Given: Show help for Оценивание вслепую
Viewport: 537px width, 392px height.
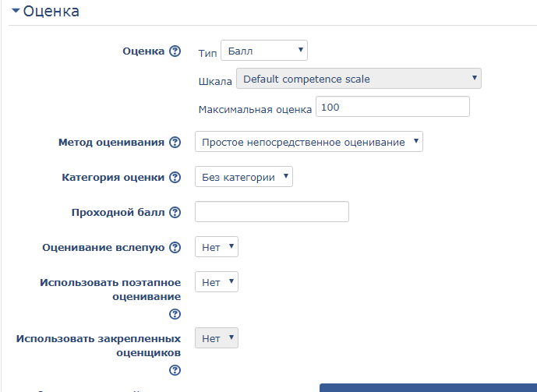Looking at the screenshot, I should coord(175,248).
